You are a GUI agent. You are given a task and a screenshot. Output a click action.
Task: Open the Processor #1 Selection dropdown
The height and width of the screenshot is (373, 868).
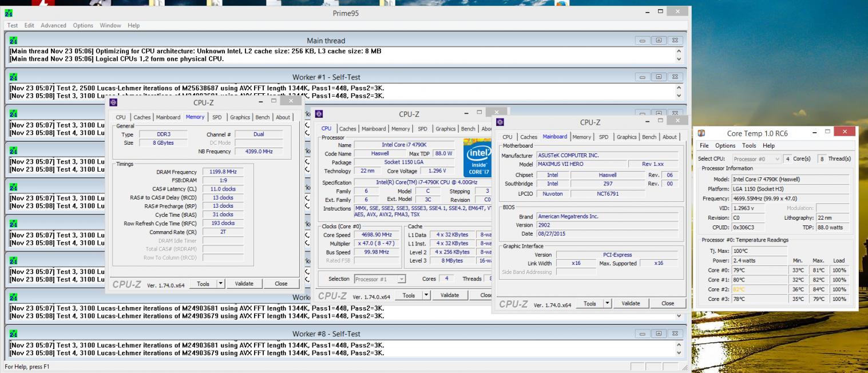380,279
